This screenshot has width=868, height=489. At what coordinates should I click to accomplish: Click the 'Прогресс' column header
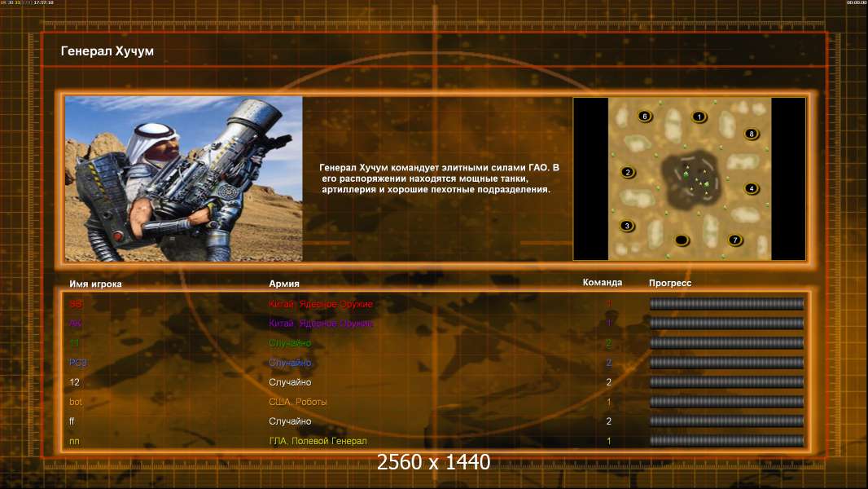point(670,283)
